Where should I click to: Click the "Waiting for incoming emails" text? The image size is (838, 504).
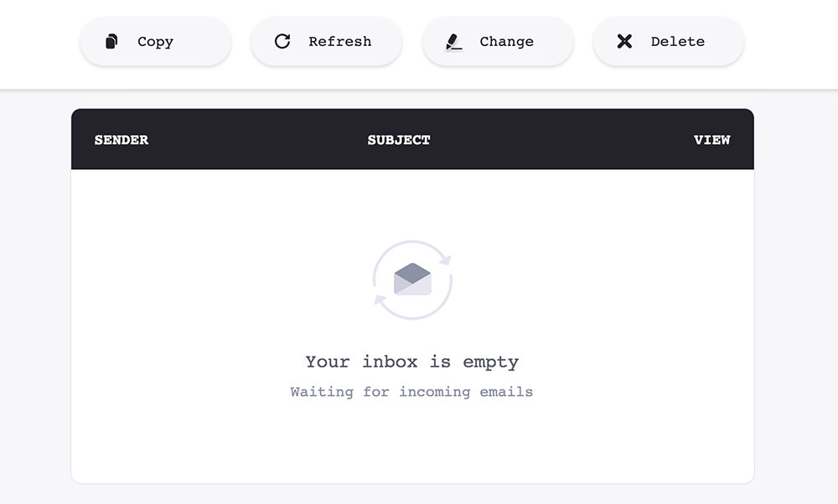(411, 392)
